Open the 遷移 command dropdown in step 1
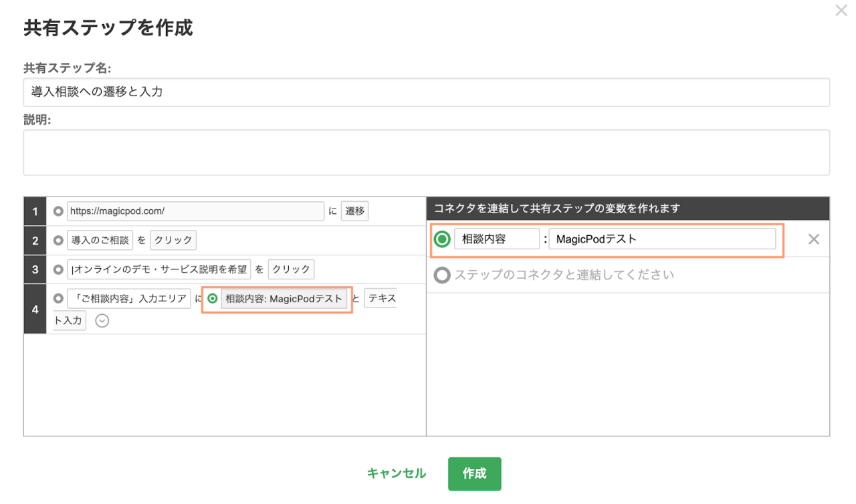 (354, 211)
